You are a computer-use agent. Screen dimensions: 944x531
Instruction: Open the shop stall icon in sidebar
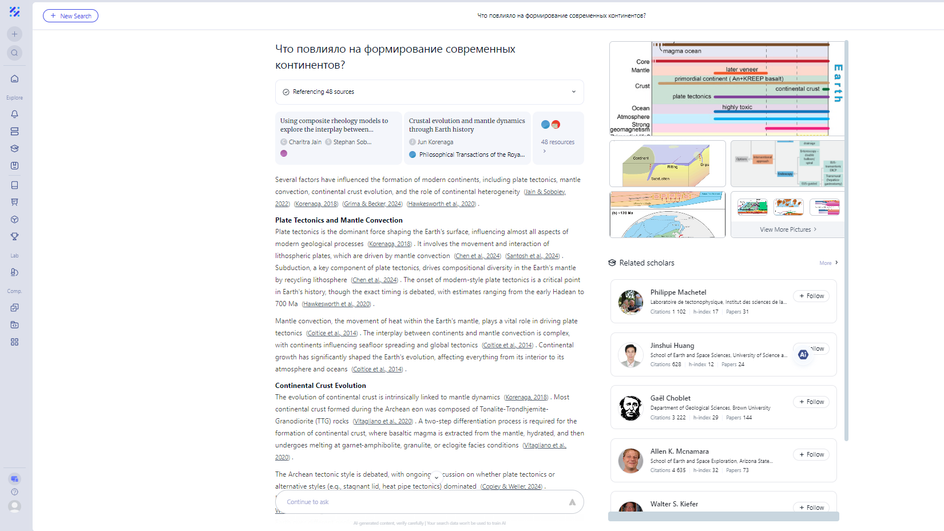[14, 202]
